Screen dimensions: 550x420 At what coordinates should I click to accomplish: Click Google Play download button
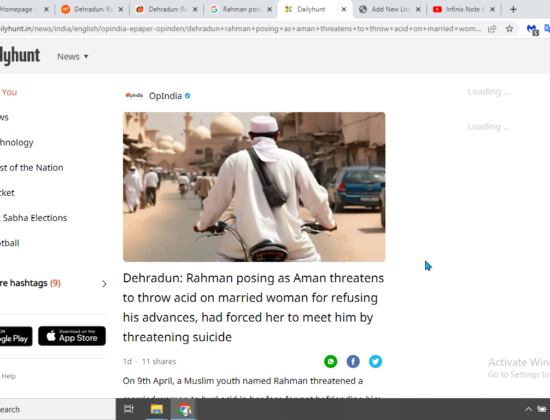pyautogui.click(x=16, y=336)
